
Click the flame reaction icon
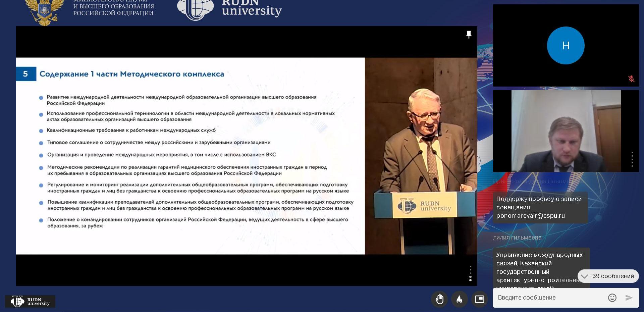click(x=459, y=299)
